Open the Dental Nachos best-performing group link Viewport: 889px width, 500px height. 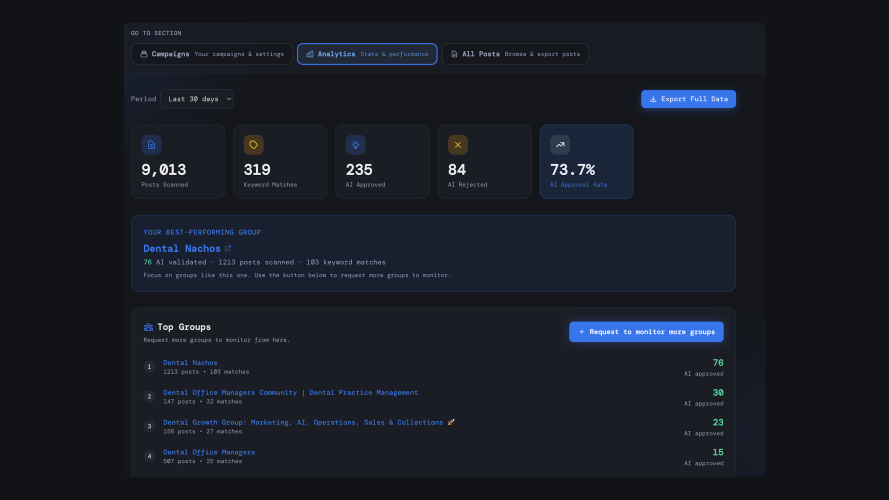point(182,248)
